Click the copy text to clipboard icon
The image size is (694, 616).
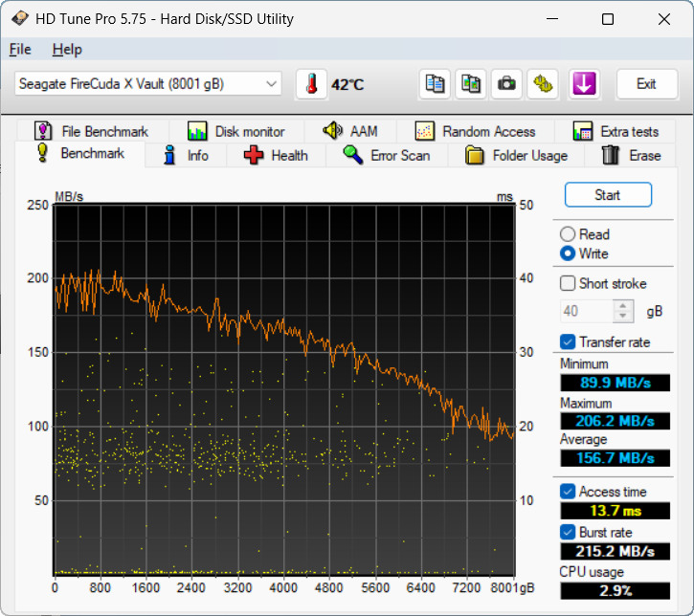tap(435, 84)
